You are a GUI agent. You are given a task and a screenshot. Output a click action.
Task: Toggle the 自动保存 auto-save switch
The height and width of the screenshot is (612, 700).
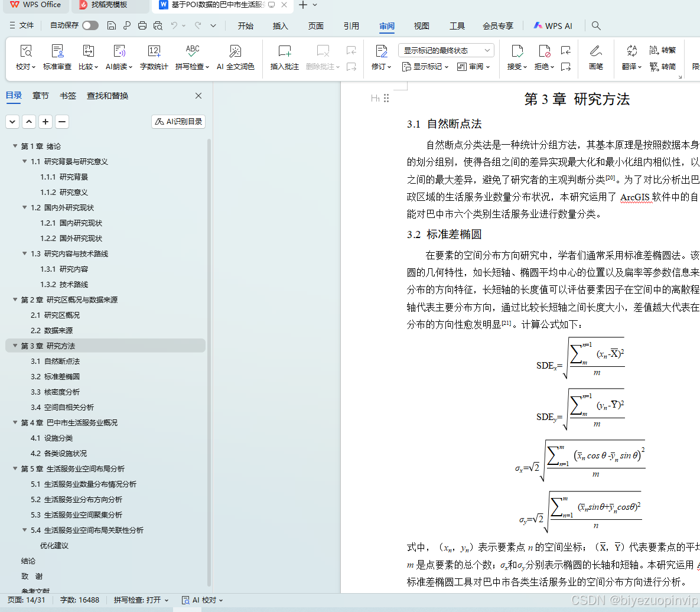click(90, 25)
